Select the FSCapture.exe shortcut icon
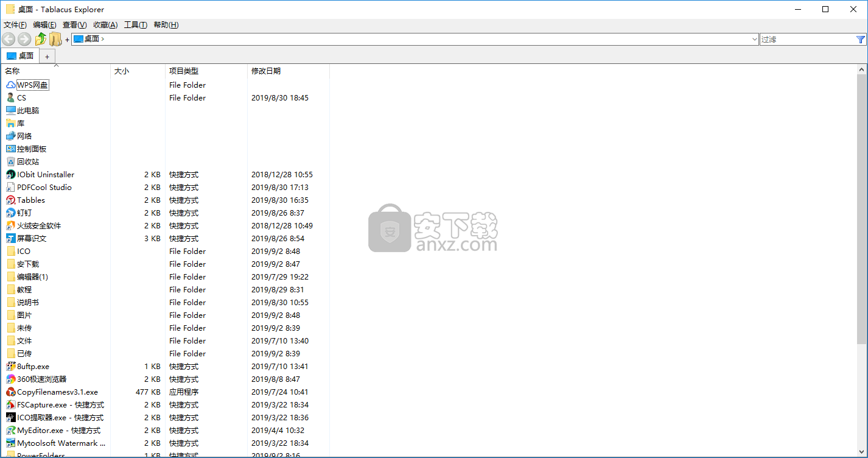Viewport: 868px width, 458px height. click(x=11, y=404)
